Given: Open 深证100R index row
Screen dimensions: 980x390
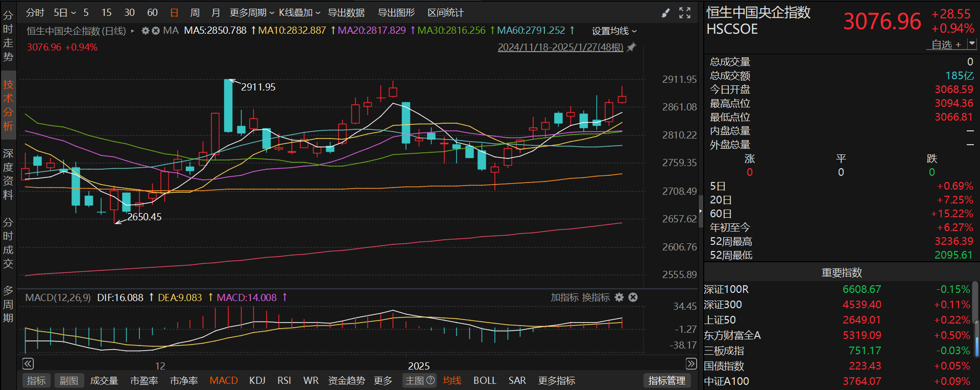Looking at the screenshot, I should [838, 289].
